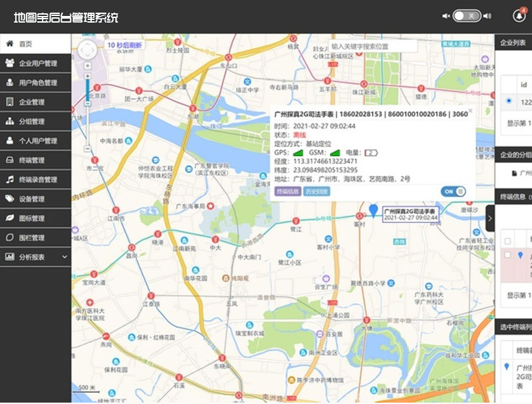Click the location keyword search field
The height and width of the screenshot is (404, 532).
(x=372, y=46)
